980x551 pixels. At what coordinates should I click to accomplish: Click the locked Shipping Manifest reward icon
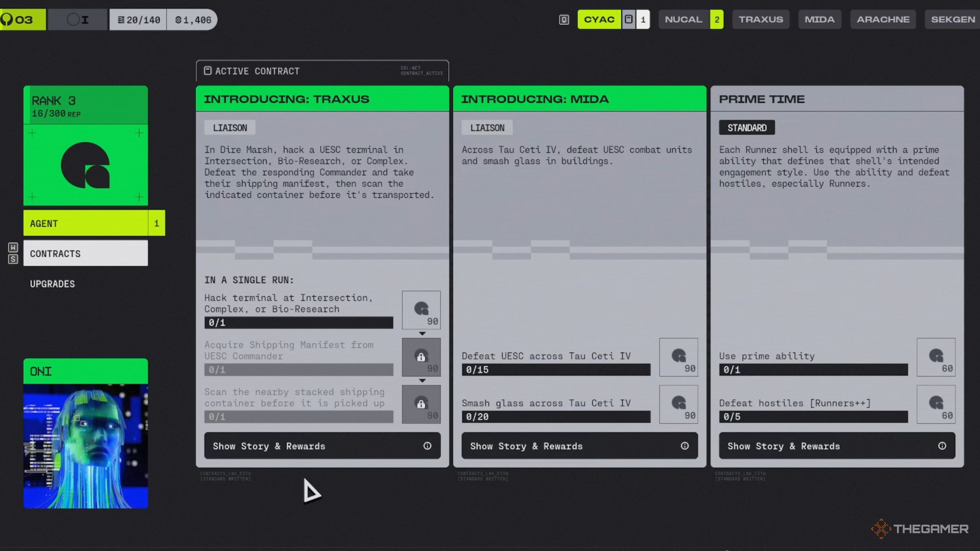(x=421, y=357)
